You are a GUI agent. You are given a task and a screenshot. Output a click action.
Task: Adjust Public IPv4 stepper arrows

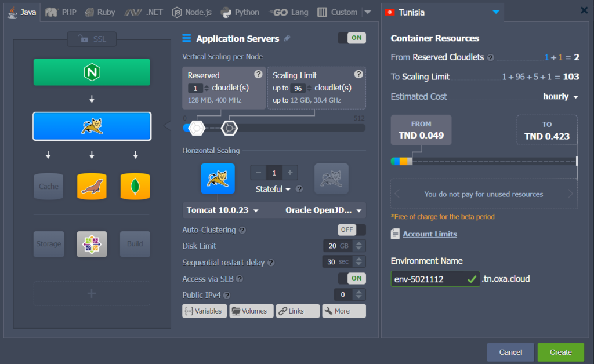tap(358, 295)
